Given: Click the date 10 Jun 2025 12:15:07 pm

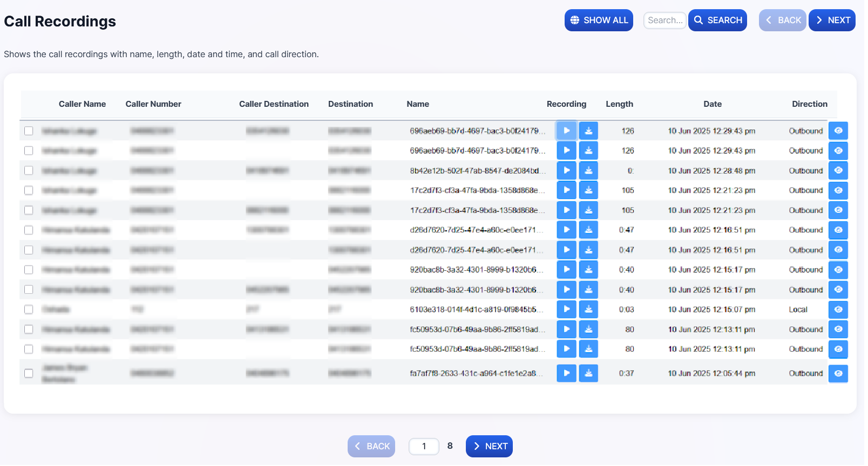Looking at the screenshot, I should tap(711, 310).
